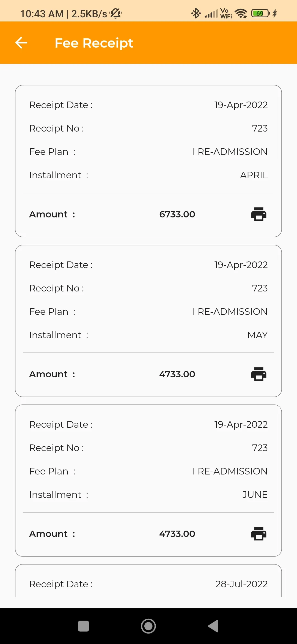The width and height of the screenshot is (297, 644).
Task: Print the JUNE installment receipt
Action: pyautogui.click(x=259, y=534)
